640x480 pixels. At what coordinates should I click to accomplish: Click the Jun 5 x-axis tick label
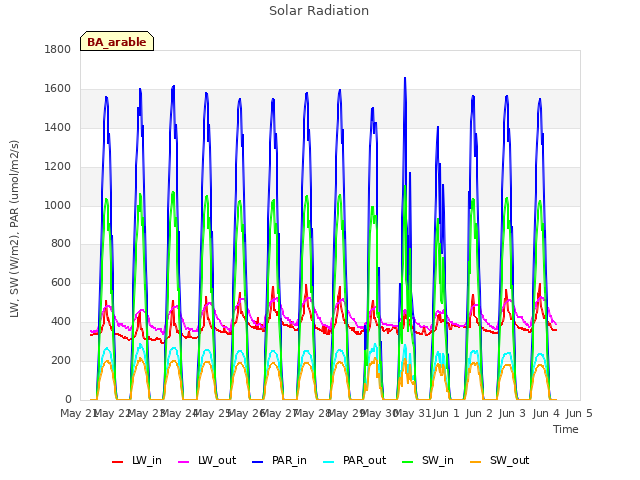tap(579, 413)
